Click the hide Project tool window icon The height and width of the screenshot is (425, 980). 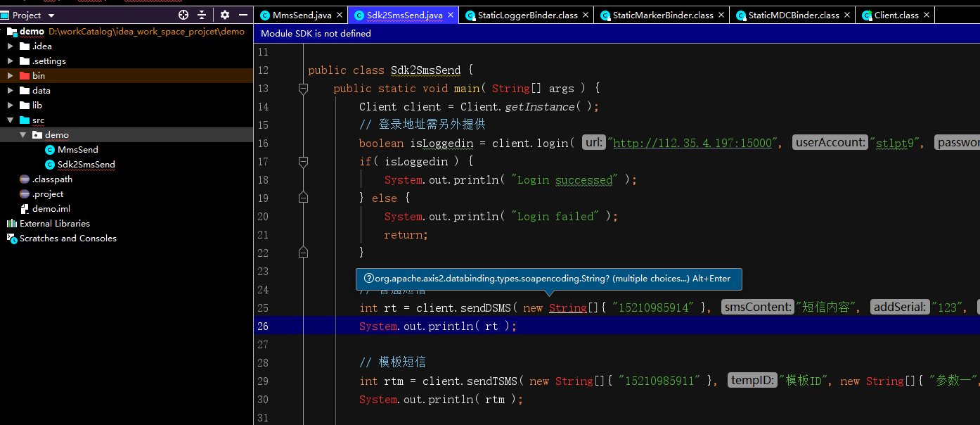point(243,14)
